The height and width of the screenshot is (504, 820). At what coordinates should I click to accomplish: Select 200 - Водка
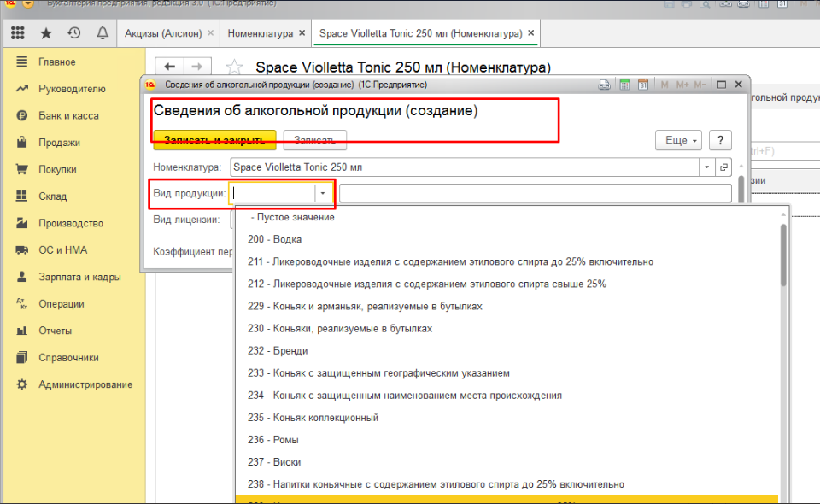coord(507,239)
